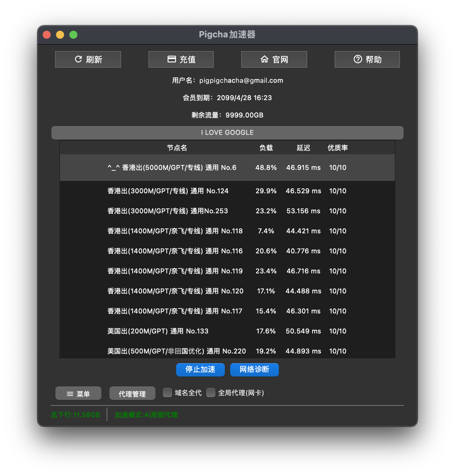The image size is (455, 476).
Task: Open the 代理管理 proxy management
Action: pos(132,394)
